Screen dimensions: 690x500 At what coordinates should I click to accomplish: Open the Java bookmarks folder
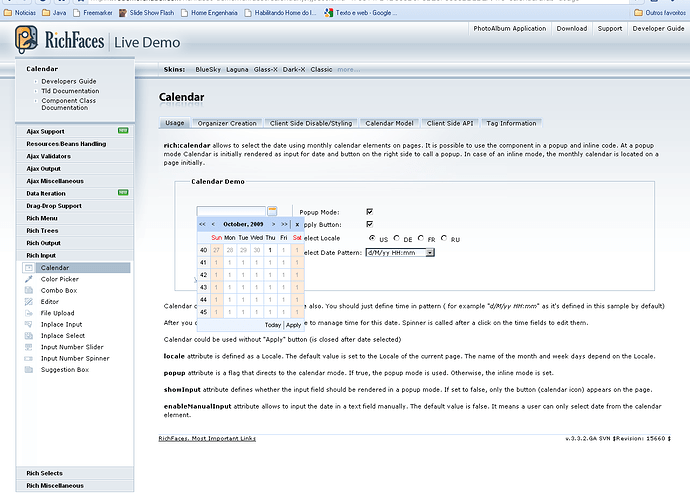pyautogui.click(x=54, y=13)
